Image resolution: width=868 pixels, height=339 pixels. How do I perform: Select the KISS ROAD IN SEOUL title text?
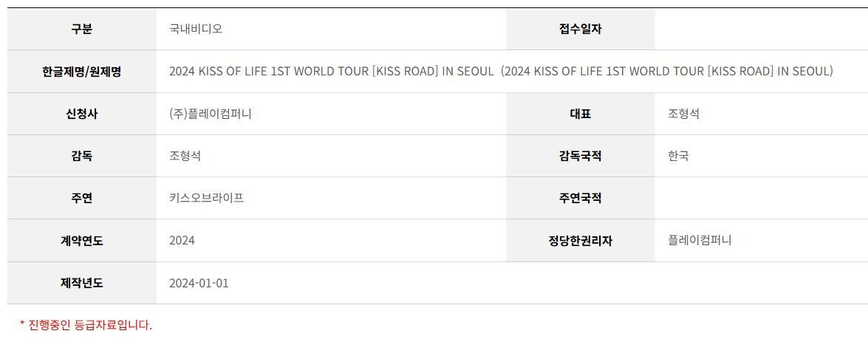501,72
